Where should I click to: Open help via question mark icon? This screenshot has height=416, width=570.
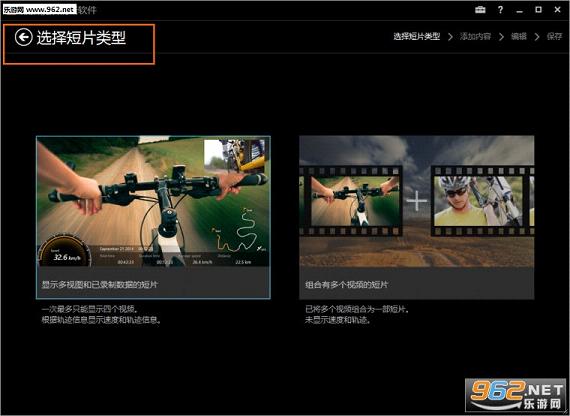(501, 10)
